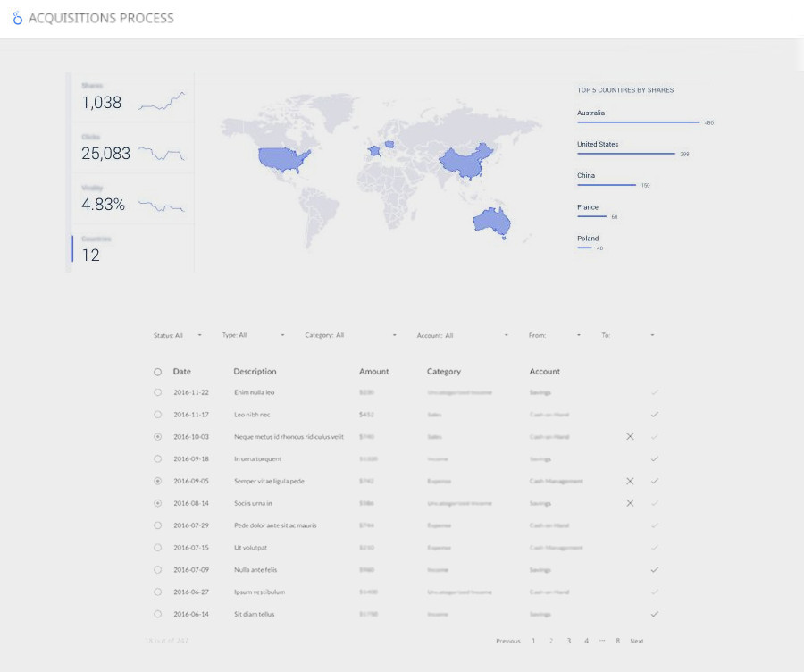Click the highlighted United States on the map
804x672 pixels.
(281, 159)
